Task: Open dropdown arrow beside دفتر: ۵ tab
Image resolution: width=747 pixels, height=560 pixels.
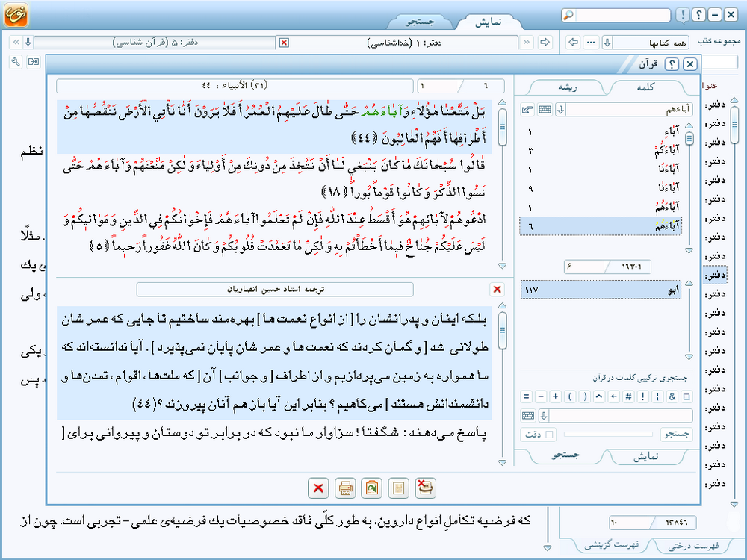Action: point(28,42)
